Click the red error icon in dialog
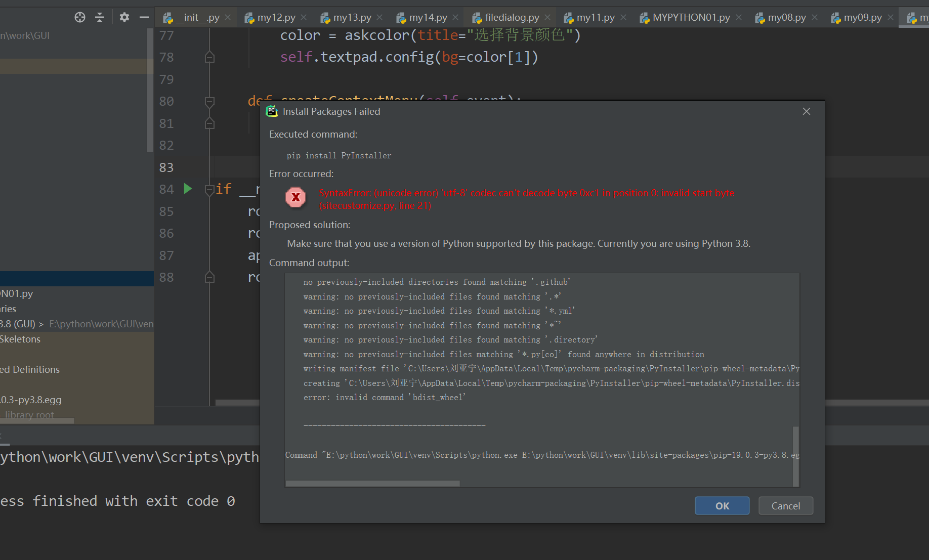This screenshot has height=560, width=929. point(295,197)
